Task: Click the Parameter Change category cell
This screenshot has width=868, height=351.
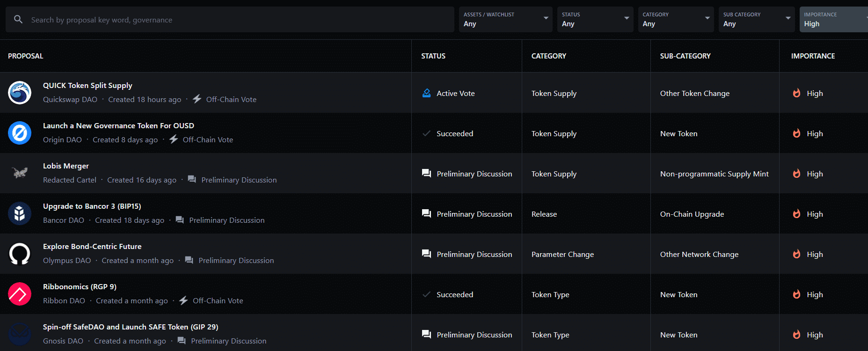Action: pos(562,255)
